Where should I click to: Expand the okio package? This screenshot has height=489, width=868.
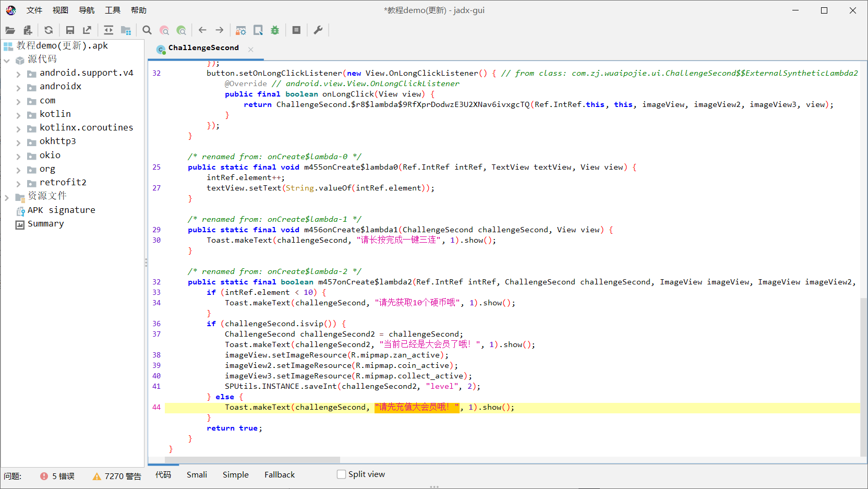click(18, 157)
